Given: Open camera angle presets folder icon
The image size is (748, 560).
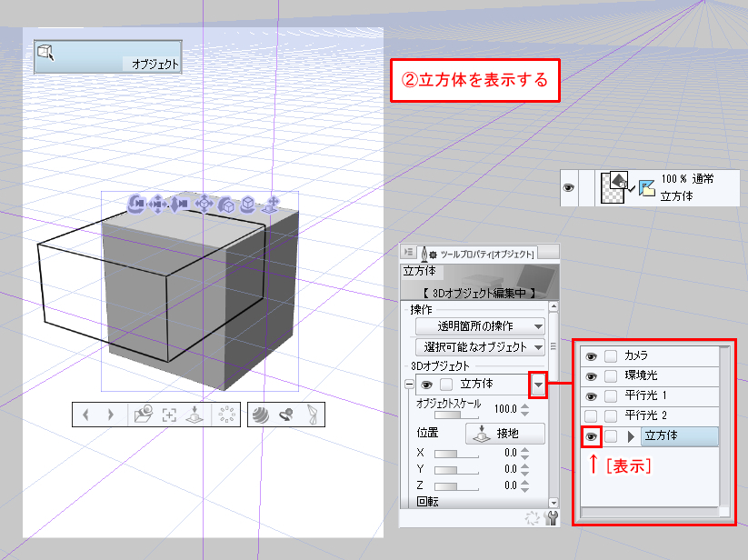Looking at the screenshot, I should [x=143, y=415].
